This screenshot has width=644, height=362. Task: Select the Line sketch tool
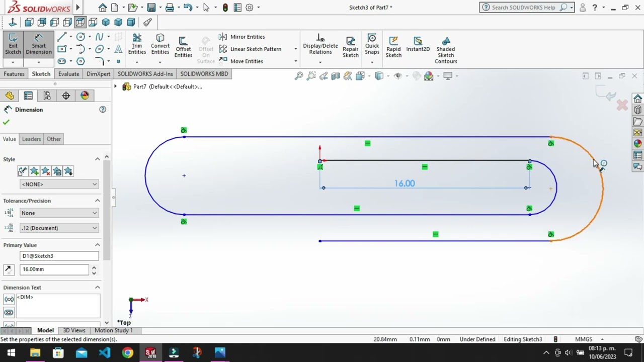click(61, 37)
